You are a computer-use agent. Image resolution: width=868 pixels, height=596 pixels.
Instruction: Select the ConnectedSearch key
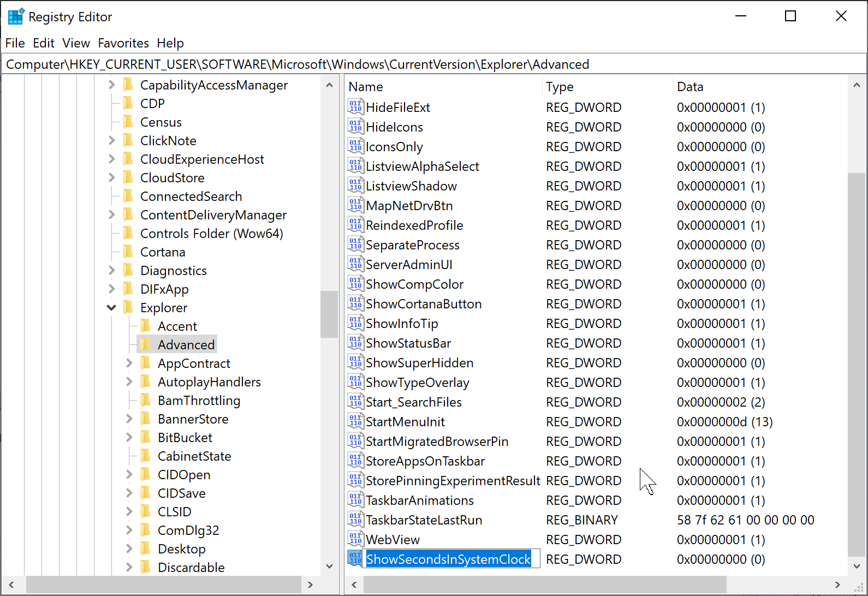(x=191, y=196)
